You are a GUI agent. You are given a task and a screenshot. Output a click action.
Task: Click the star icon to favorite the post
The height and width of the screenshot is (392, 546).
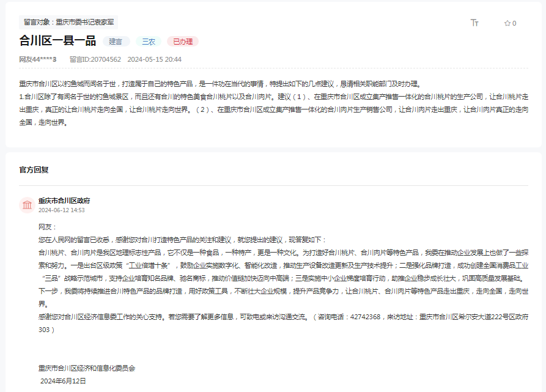[x=507, y=22]
